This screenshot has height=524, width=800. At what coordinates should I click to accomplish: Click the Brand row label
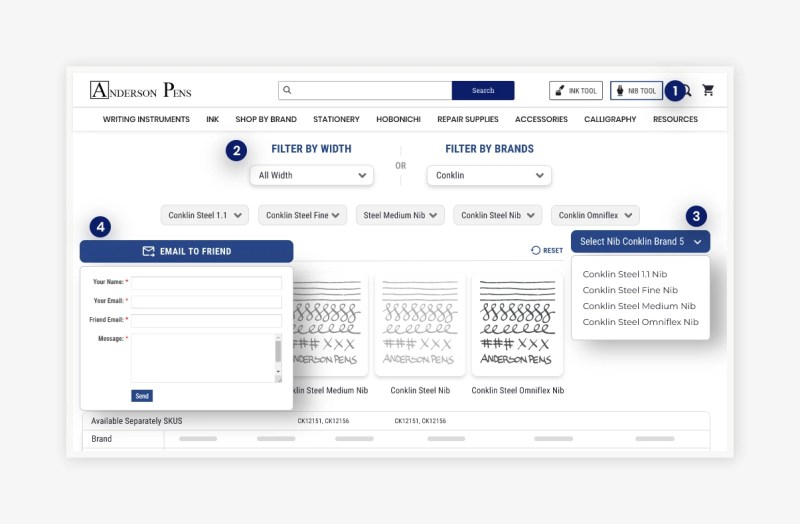102,439
